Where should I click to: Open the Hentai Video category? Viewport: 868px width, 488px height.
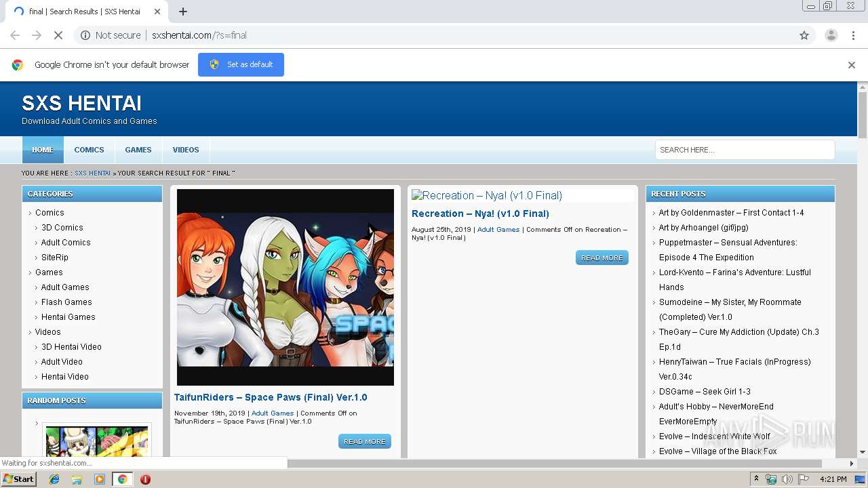[65, 377]
